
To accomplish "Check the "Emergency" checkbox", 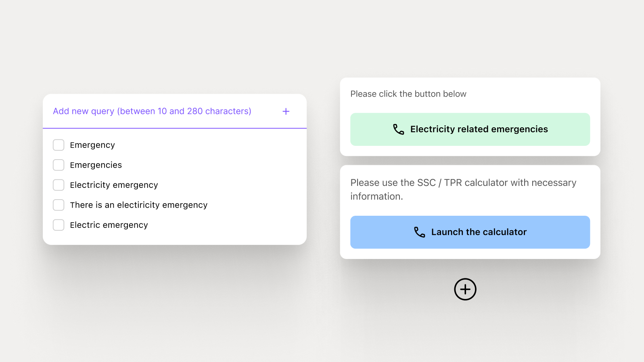I will [x=59, y=145].
